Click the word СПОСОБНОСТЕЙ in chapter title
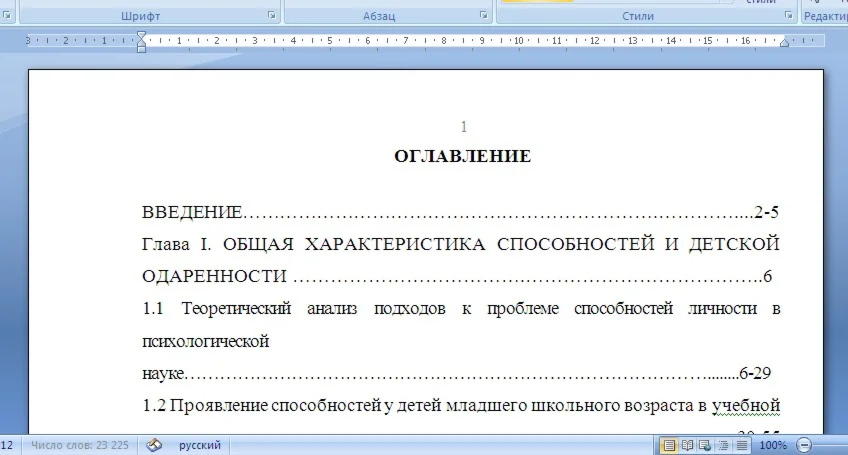Screen dimensions: 848x455 coord(575,244)
